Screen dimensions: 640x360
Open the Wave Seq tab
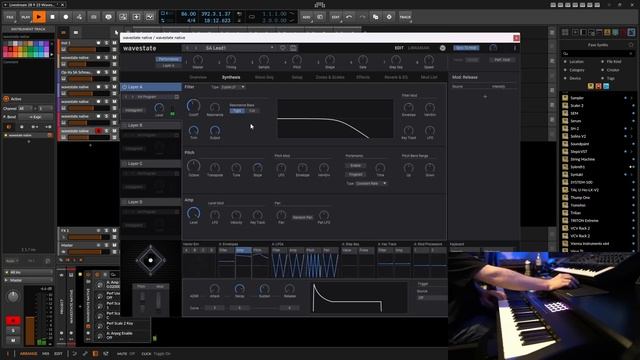click(x=264, y=77)
